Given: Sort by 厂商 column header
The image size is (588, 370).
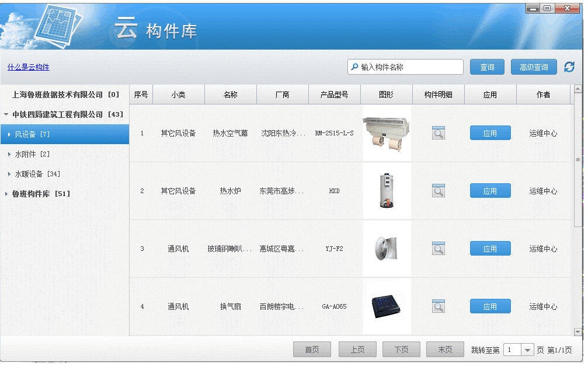Looking at the screenshot, I should [x=283, y=95].
